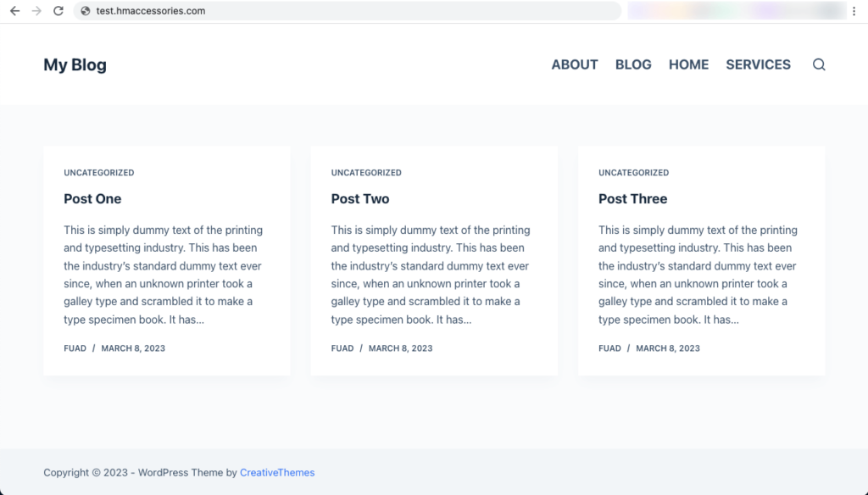Viewport: 868px width, 495px height.
Task: Open the BLOG menu item
Action: (633, 64)
